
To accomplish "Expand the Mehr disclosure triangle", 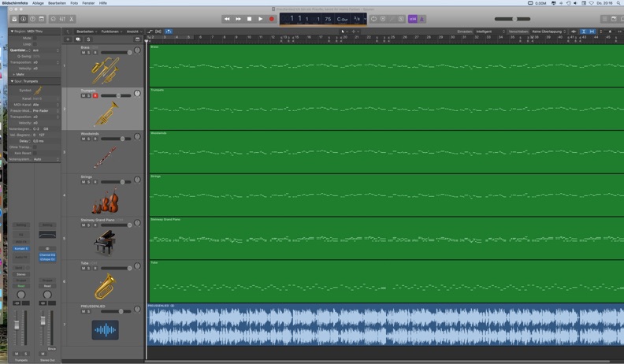I will click(x=14, y=74).
